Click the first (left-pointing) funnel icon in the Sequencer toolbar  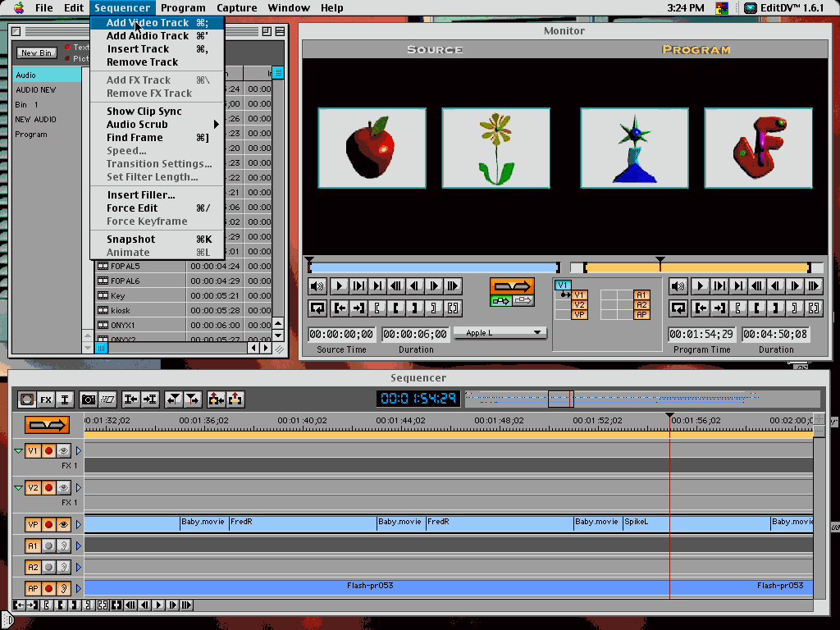[x=173, y=399]
